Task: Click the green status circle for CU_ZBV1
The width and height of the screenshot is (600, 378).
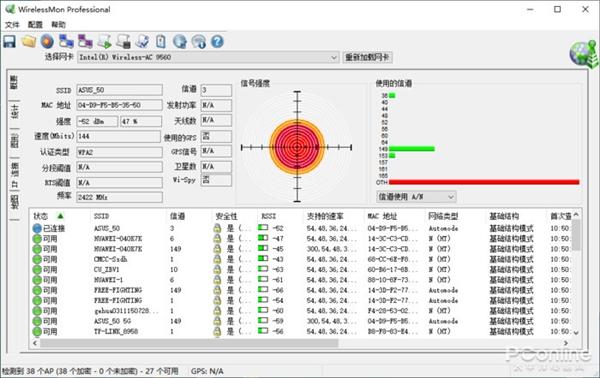Action: 37,270
